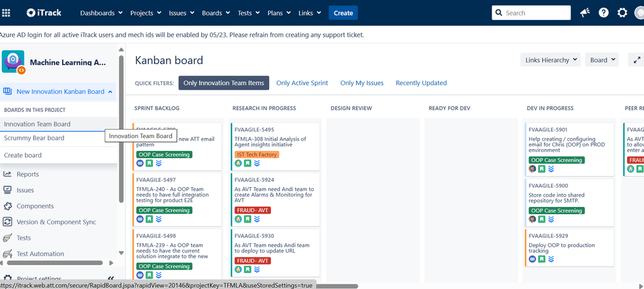Open issue FVAAGILE-5498 link
644x289 pixels.
156,236
